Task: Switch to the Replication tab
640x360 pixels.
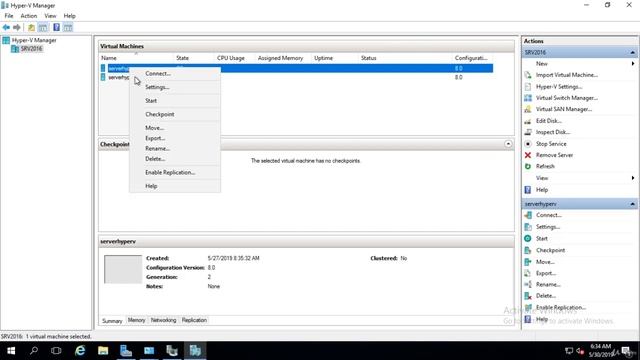Action: tap(194, 320)
